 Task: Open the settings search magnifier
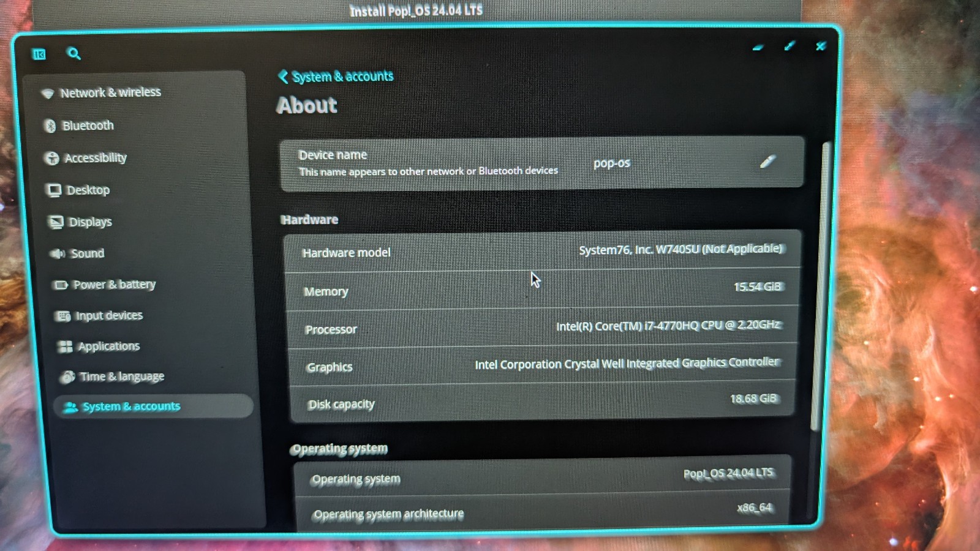(73, 53)
